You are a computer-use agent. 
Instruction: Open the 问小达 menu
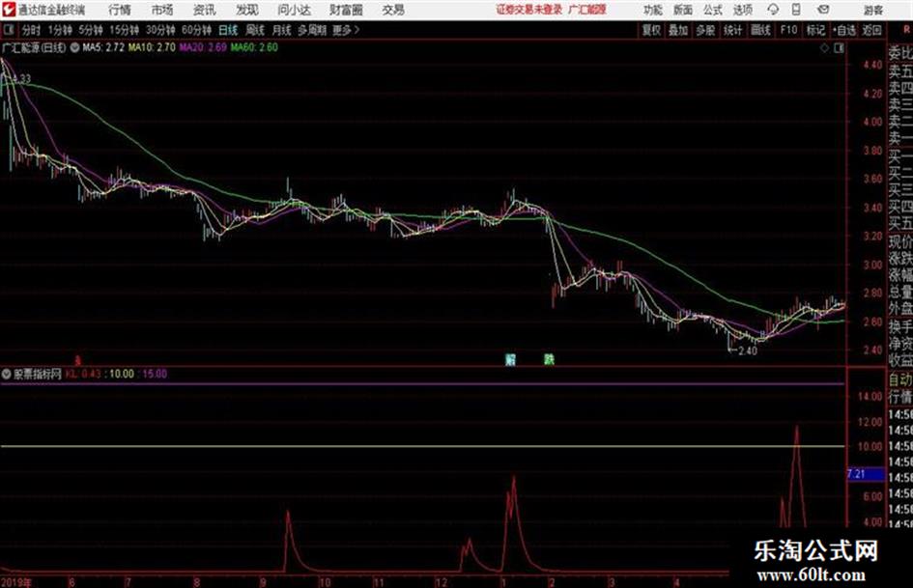(294, 10)
